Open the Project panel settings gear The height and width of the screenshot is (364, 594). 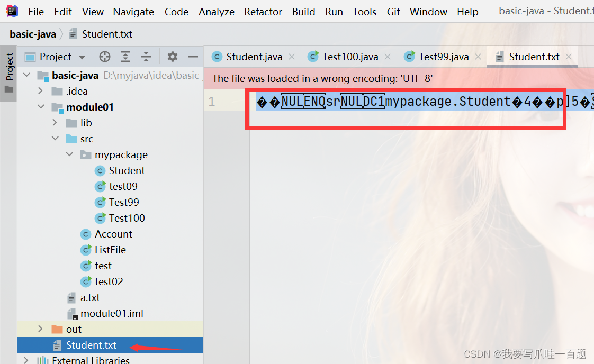(173, 57)
